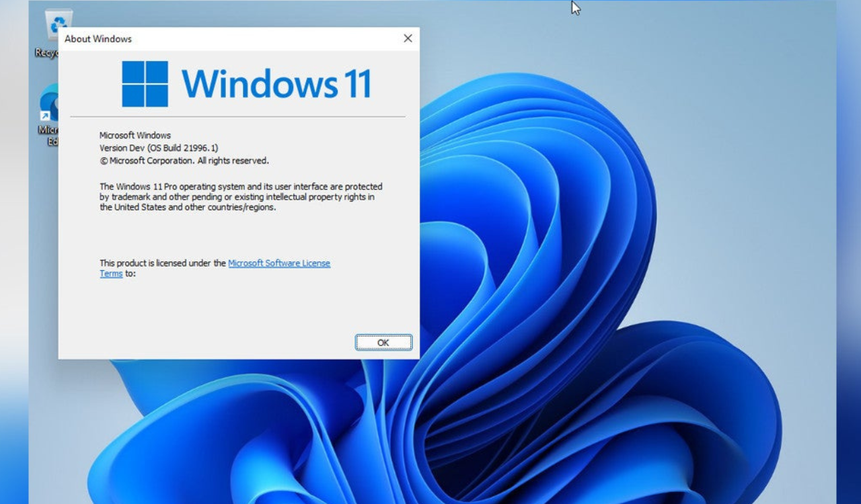Click the Microsoft Corporation copyright line
This screenshot has width=861, height=504.
pos(184,161)
